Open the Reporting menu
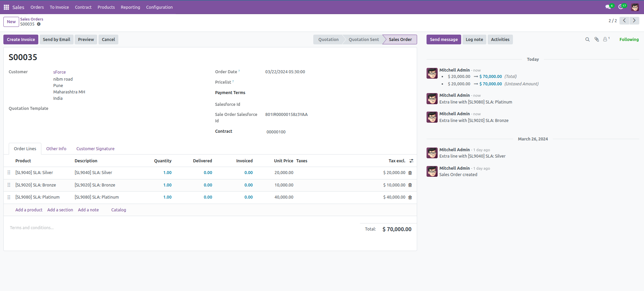 coord(130,7)
